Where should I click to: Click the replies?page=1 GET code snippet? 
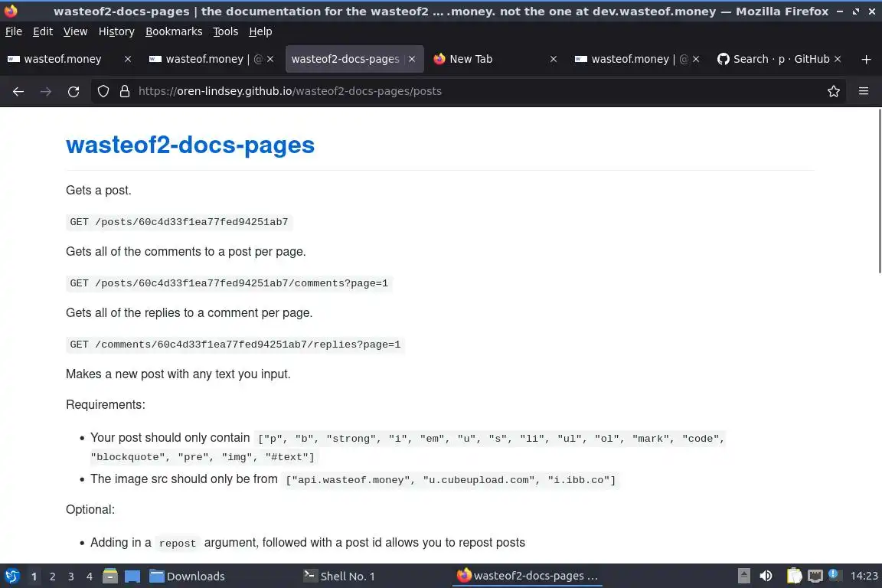click(x=235, y=345)
